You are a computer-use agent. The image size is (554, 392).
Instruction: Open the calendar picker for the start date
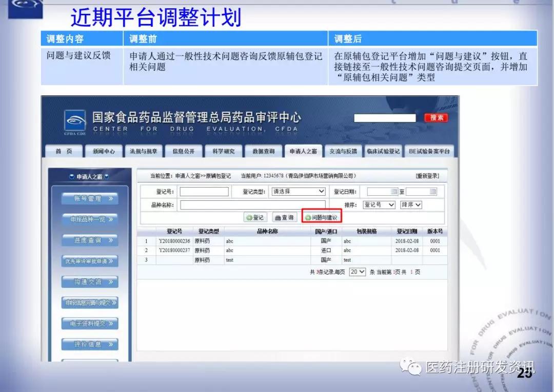coord(394,191)
